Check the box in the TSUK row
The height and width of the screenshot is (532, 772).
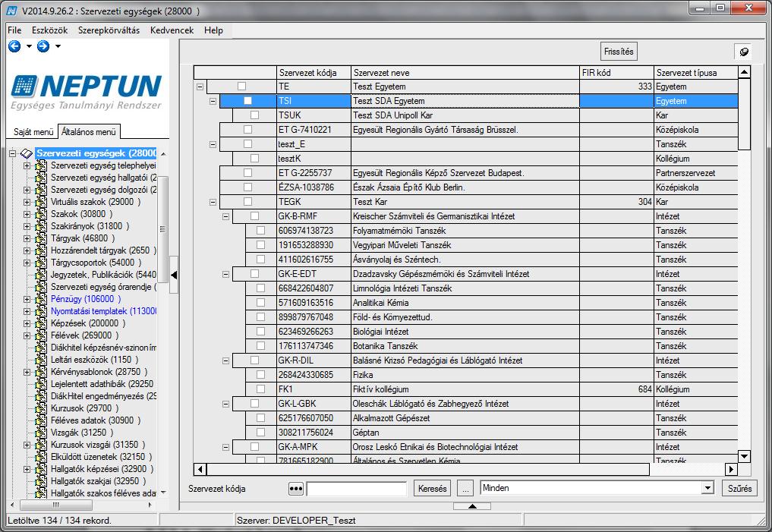(x=254, y=115)
